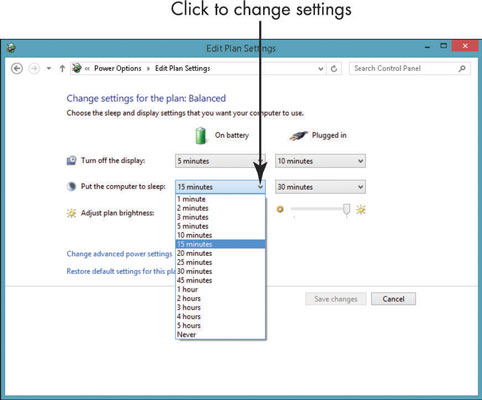The width and height of the screenshot is (482, 400).
Task: Close the Edit Plan Settings window
Action: click(x=465, y=46)
